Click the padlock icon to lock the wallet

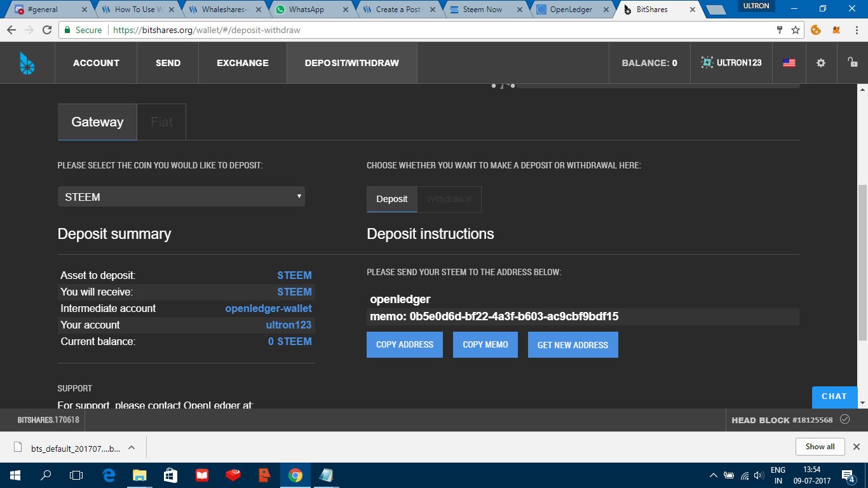point(852,62)
